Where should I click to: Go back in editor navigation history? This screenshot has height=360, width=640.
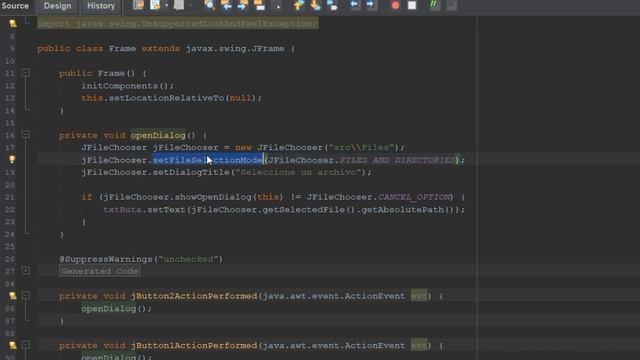click(155, 5)
